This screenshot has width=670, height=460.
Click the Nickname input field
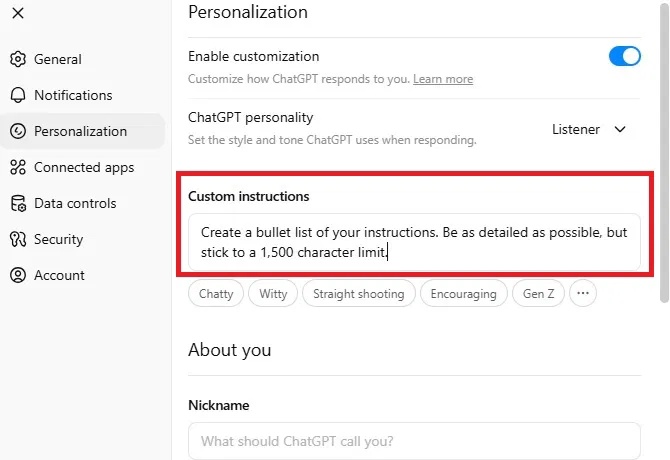pos(414,440)
